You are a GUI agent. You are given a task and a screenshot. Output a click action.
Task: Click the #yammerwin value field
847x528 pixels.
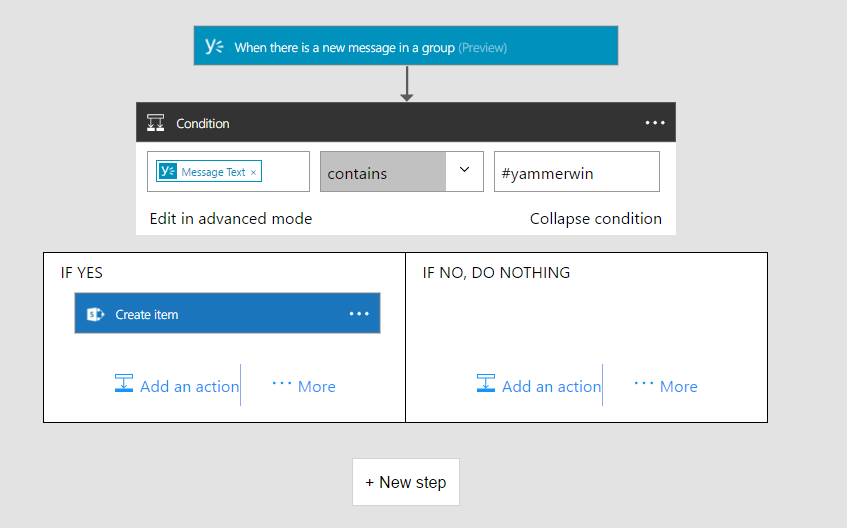577,172
